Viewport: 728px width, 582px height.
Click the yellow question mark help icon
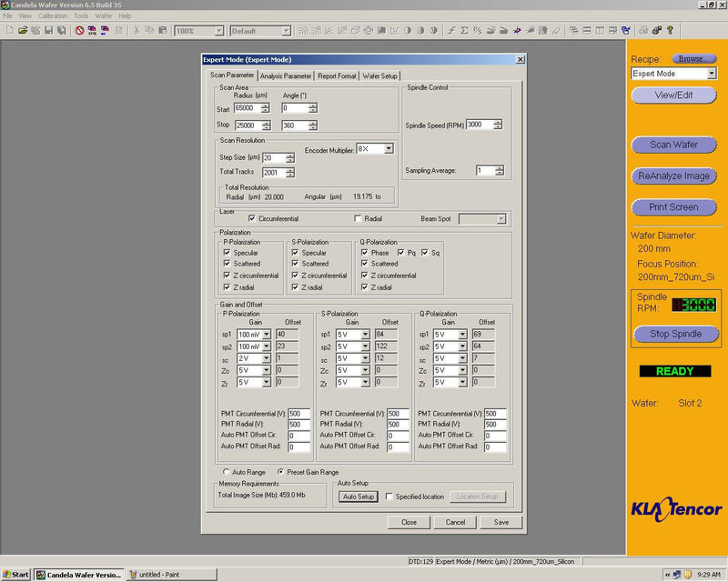click(x=670, y=30)
